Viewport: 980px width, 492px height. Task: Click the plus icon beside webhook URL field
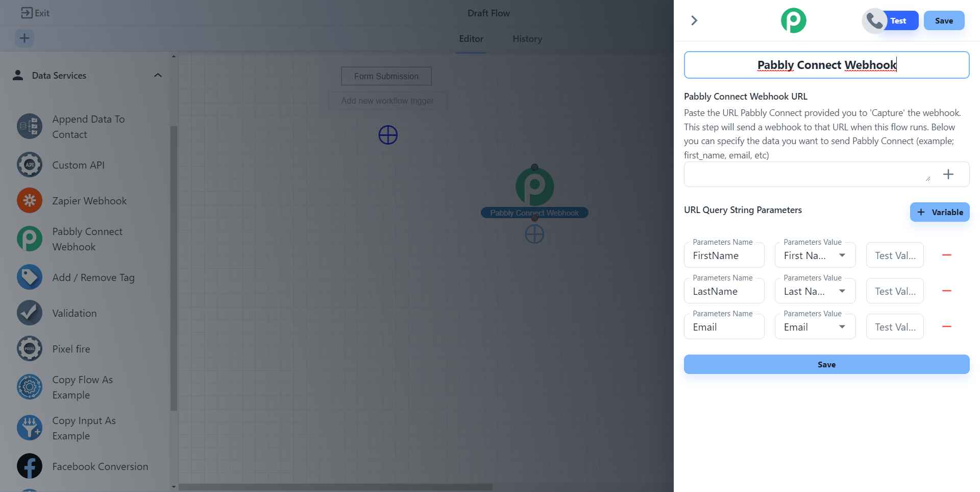[x=948, y=174]
